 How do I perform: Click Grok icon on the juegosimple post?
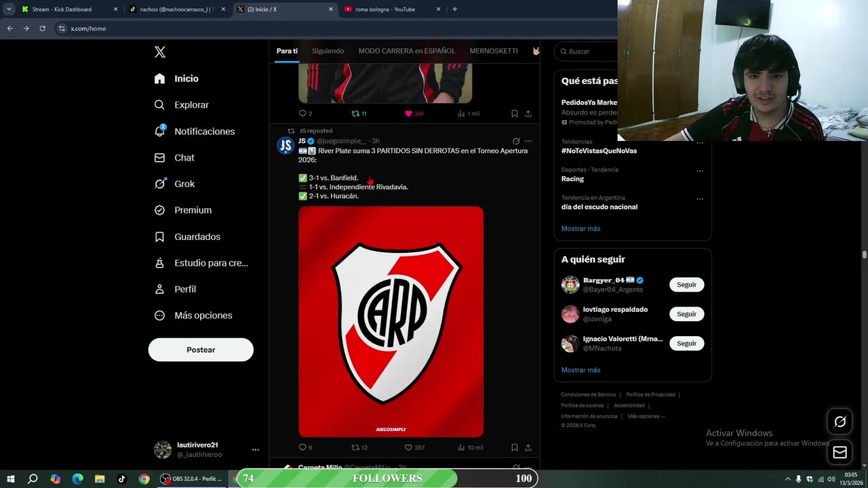coord(516,141)
